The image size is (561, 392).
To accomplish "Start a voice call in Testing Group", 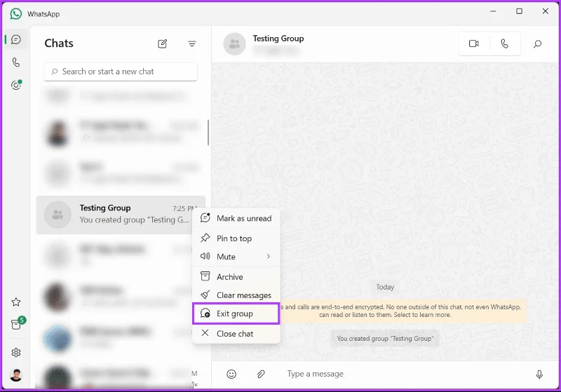I will (504, 43).
